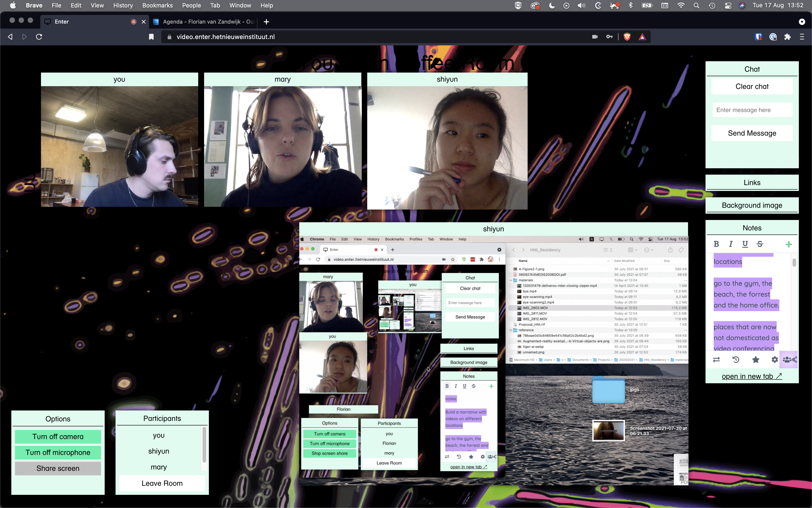Click the large Notes pad scrollbar
The width and height of the screenshot is (812, 508).
[x=794, y=262]
